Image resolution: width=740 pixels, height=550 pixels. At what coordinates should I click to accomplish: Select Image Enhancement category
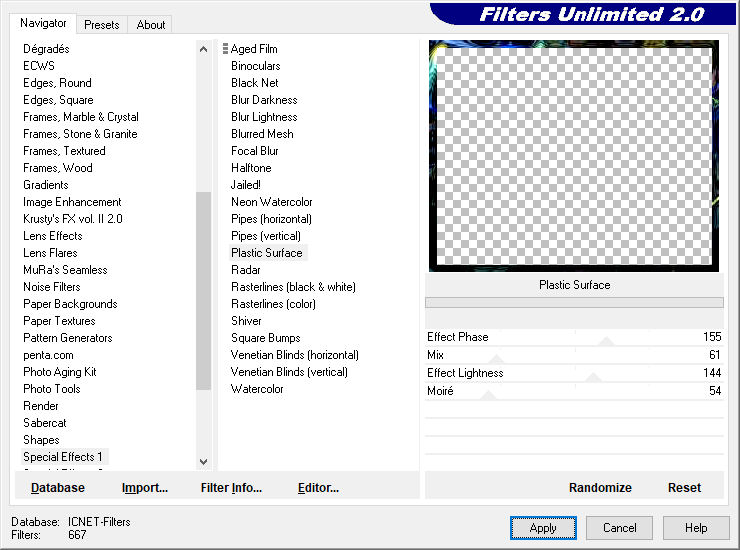[72, 202]
